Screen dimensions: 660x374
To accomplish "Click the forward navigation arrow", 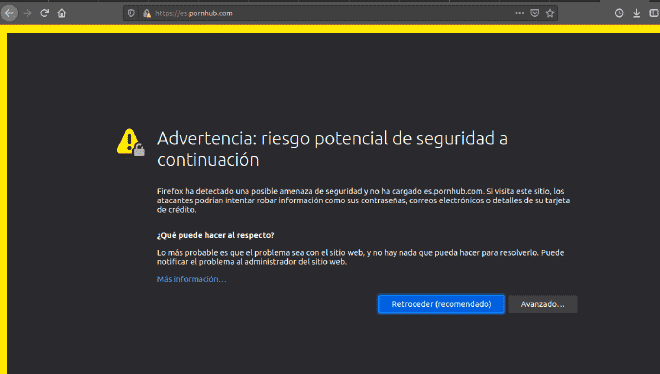I will coord(28,13).
